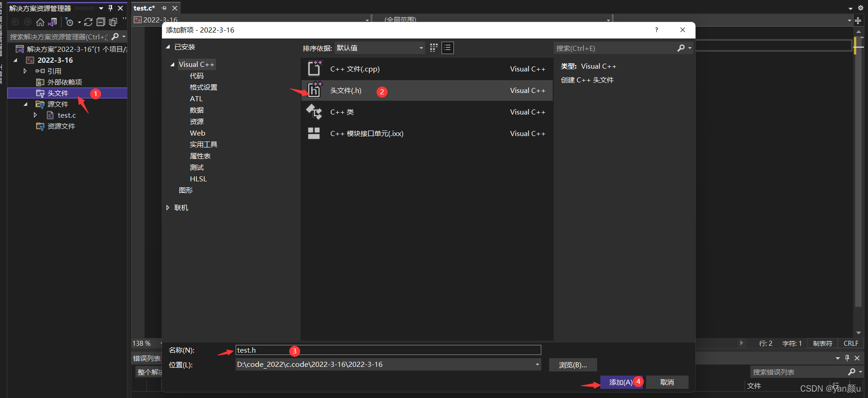Switch dialog list to medium icons view

(x=434, y=48)
